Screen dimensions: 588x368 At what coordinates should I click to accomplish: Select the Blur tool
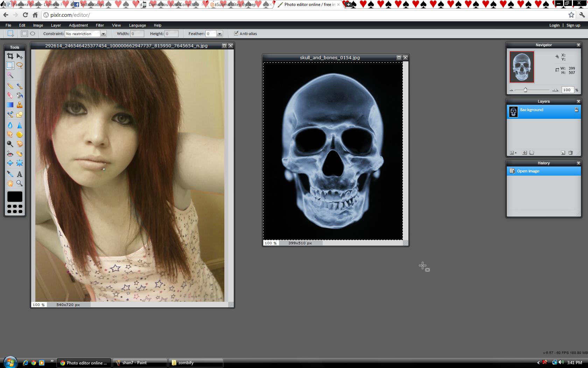10,125
